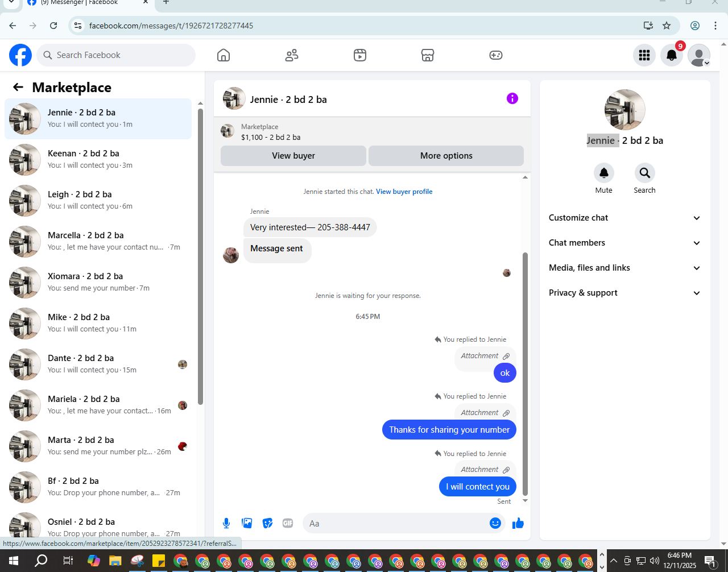Click the "Very interested— 205-388-4447" message
Viewport: 728px width, 572px height.
310,227
